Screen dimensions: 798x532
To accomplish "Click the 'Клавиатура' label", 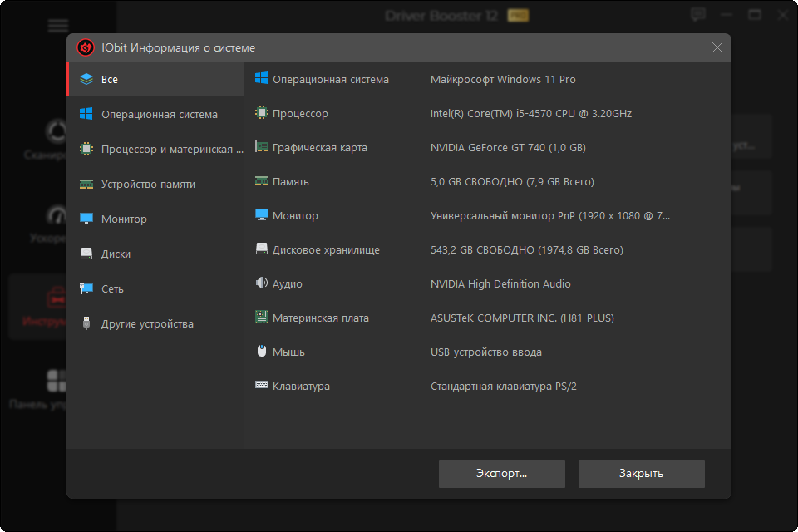I will click(x=301, y=387).
